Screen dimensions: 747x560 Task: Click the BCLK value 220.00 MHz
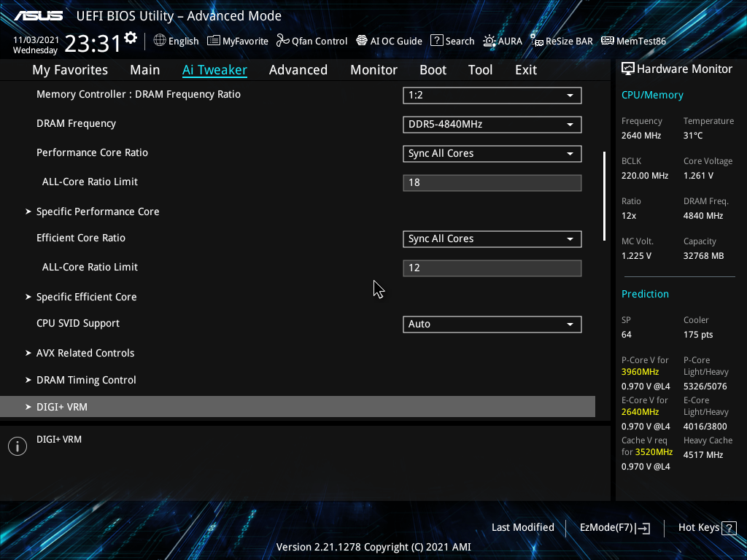click(x=645, y=176)
